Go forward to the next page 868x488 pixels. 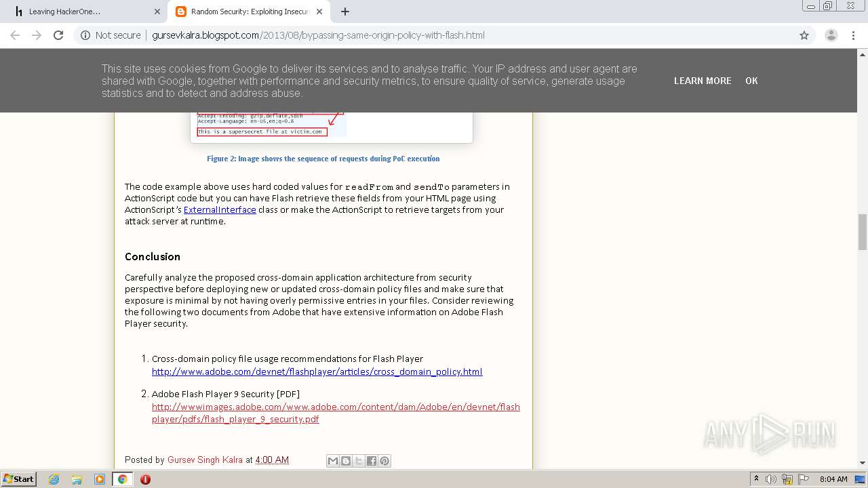tap(37, 35)
